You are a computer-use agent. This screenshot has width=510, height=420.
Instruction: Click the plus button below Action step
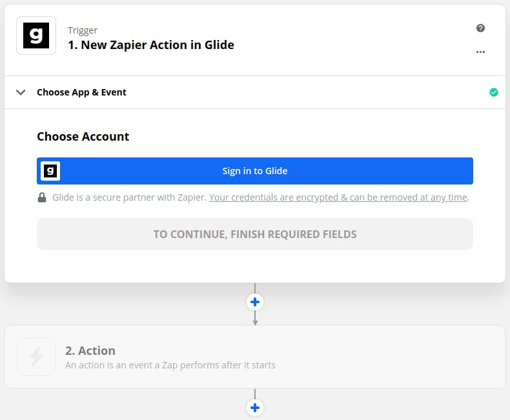255,407
